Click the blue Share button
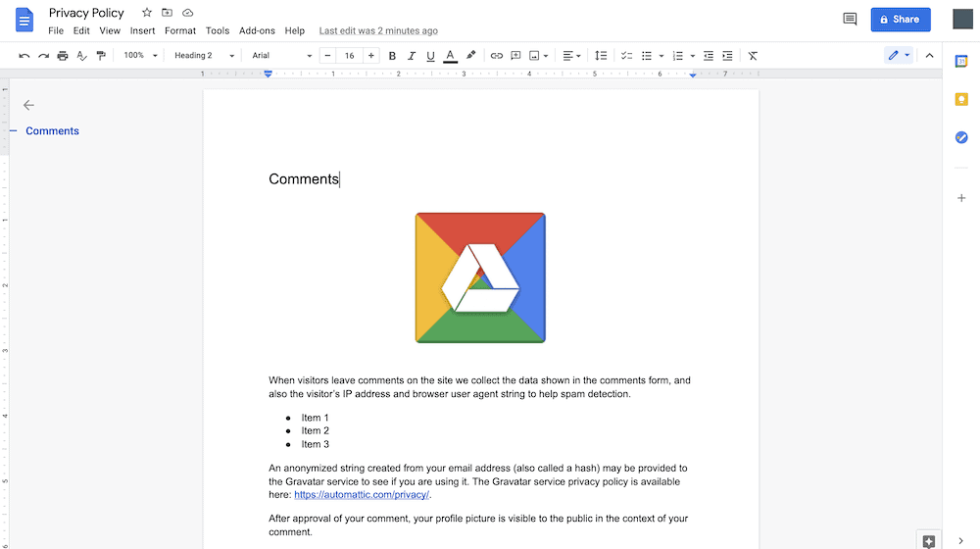The width and height of the screenshot is (980, 549). (901, 20)
